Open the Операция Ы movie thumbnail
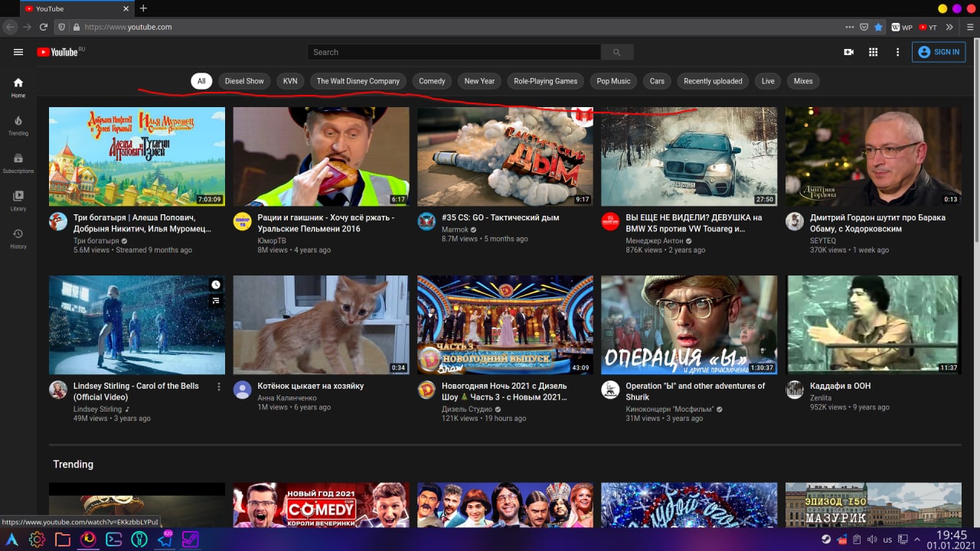This screenshot has height=551, width=980. tap(689, 324)
